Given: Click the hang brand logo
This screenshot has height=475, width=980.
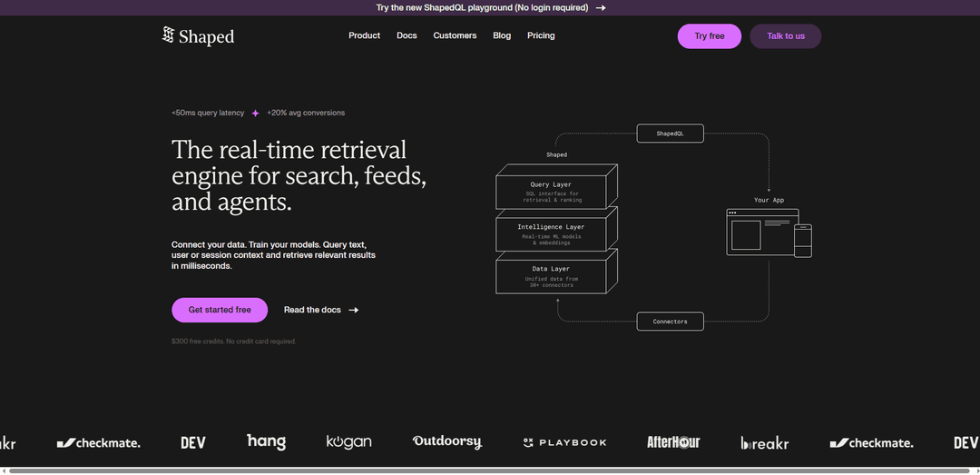Looking at the screenshot, I should pyautogui.click(x=266, y=441).
